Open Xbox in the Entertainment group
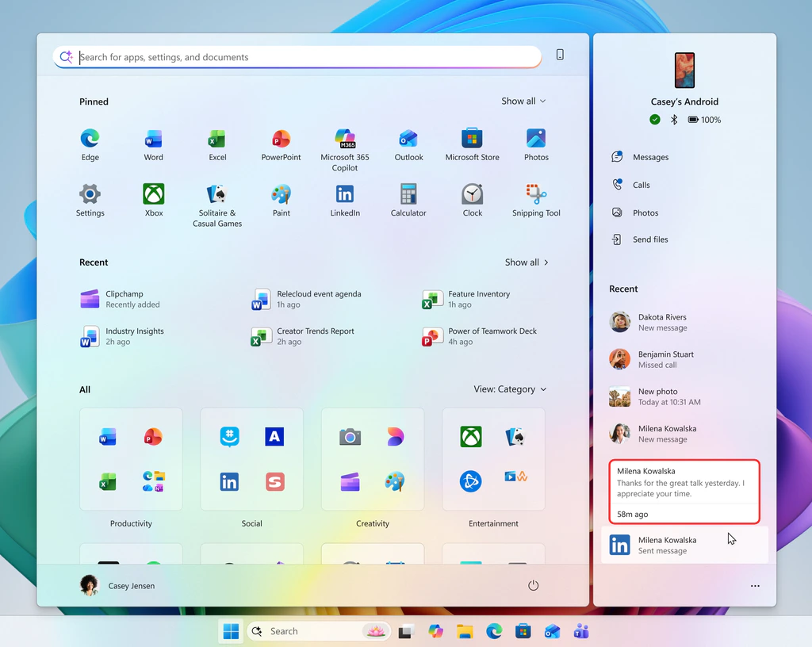The width and height of the screenshot is (812, 647). pos(471,437)
